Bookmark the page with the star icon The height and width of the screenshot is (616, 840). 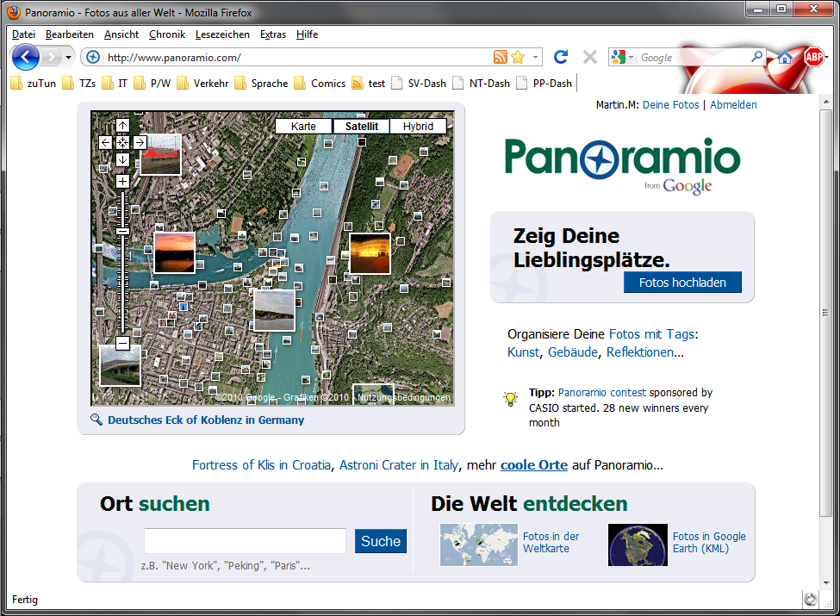pos(518,57)
